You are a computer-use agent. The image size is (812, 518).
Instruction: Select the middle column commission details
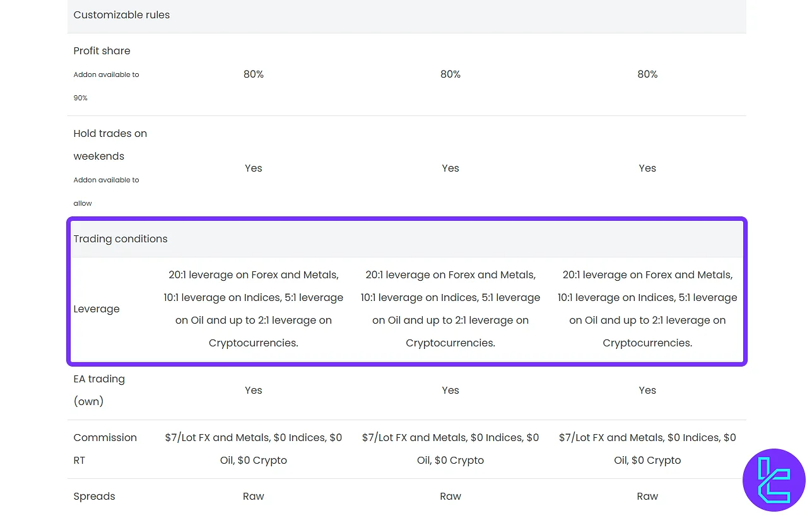pyautogui.click(x=450, y=449)
